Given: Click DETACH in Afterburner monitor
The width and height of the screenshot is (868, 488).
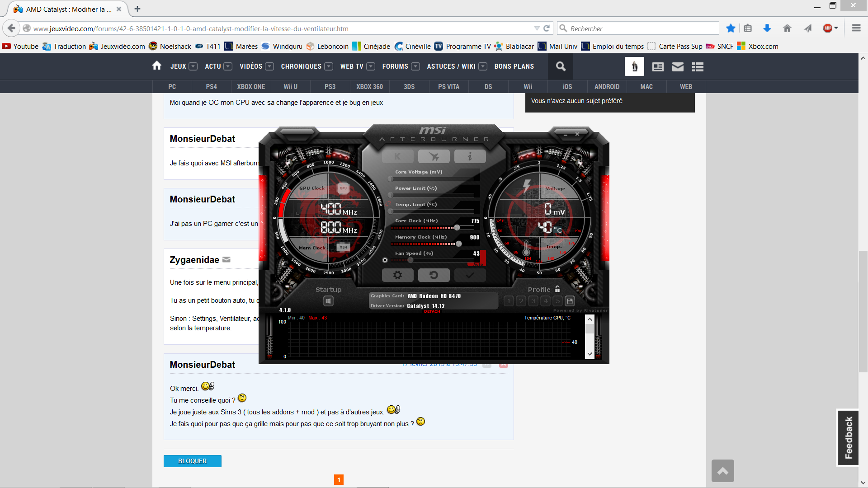Looking at the screenshot, I should [432, 311].
